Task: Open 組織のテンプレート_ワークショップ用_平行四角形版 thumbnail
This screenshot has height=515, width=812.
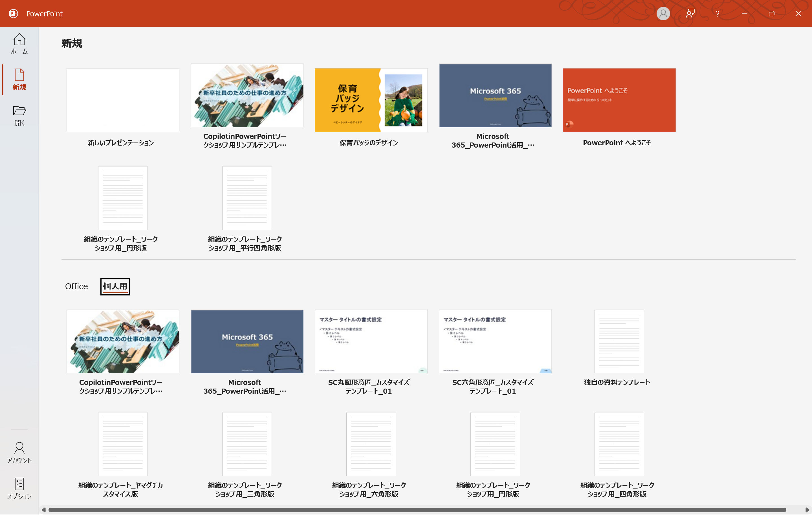Action: pyautogui.click(x=247, y=198)
